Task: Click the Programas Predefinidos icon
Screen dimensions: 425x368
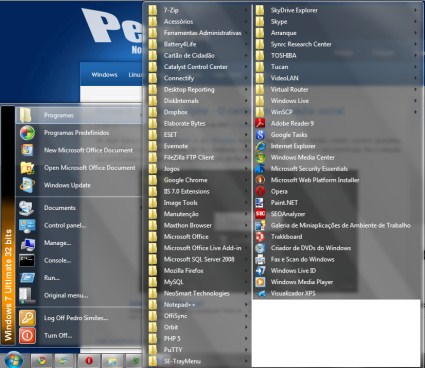Action: [x=27, y=133]
